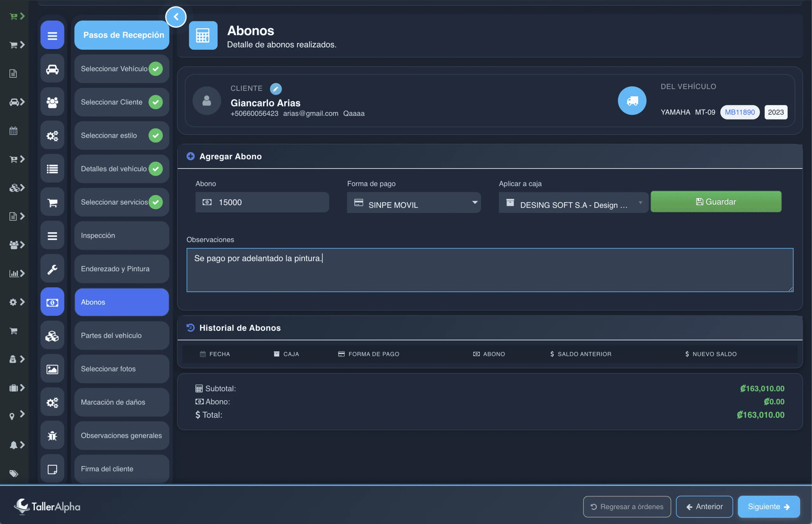Select the image icon for Seleccionar fotos
812x524 pixels.
(52, 369)
